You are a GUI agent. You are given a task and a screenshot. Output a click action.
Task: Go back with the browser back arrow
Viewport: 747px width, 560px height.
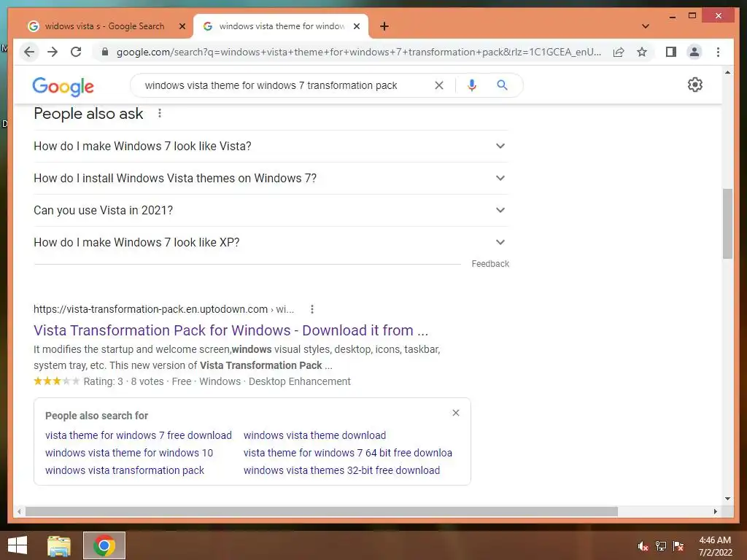29,52
